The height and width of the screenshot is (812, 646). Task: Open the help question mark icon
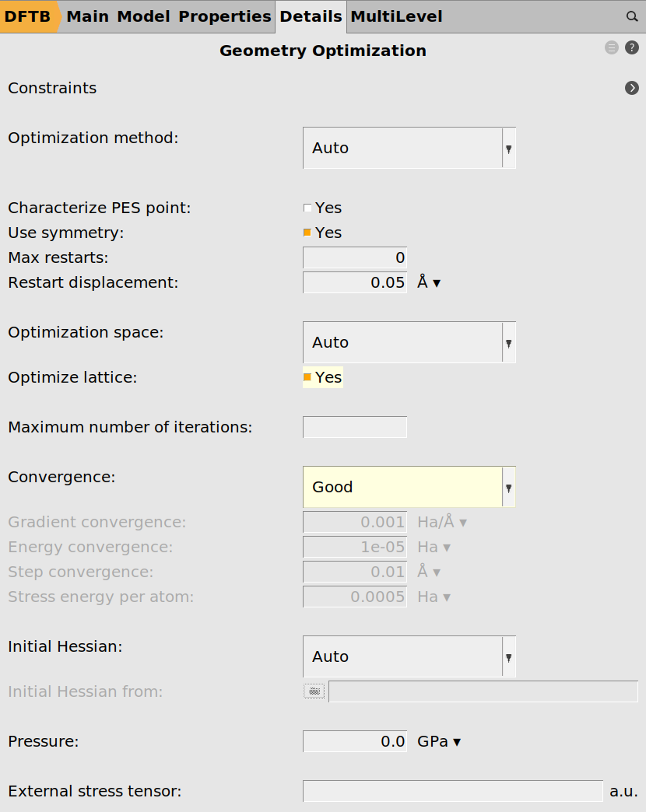pos(632,47)
